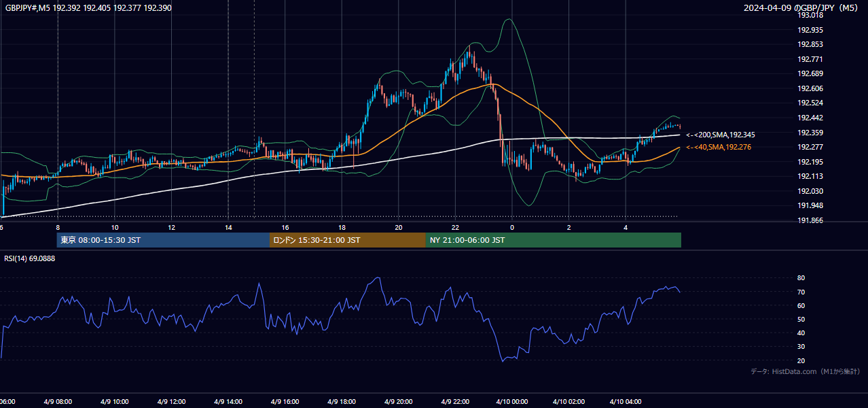Screen dimensions: 868x408
Task: Click price axis value 192.195
Action: pyautogui.click(x=810, y=162)
